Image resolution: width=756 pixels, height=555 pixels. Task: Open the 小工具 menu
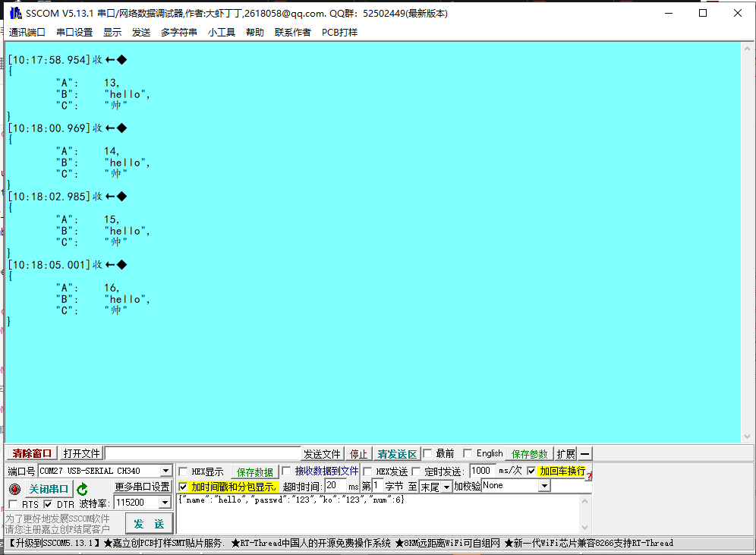pyautogui.click(x=222, y=32)
